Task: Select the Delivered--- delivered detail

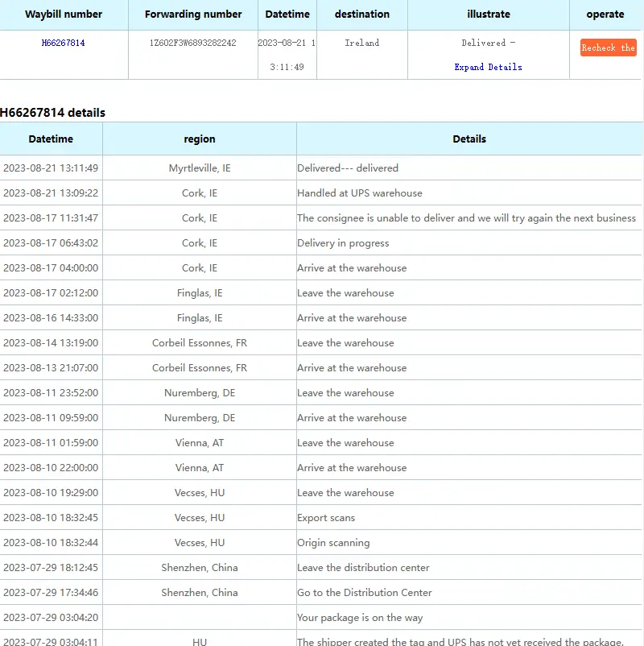Action: coord(348,168)
